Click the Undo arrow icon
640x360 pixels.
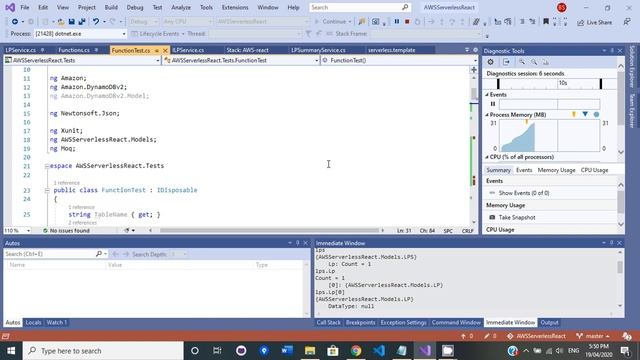coord(96,22)
